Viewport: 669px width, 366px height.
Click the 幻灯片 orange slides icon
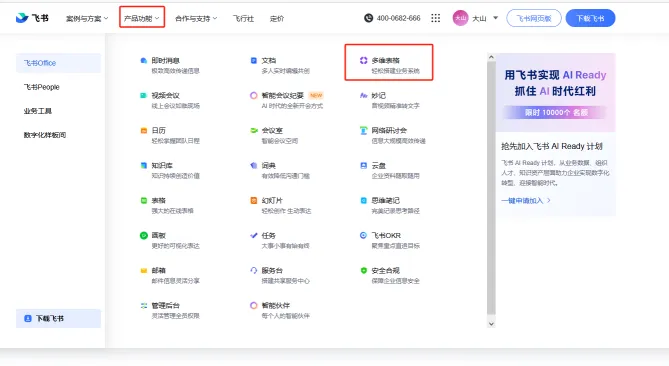click(254, 200)
